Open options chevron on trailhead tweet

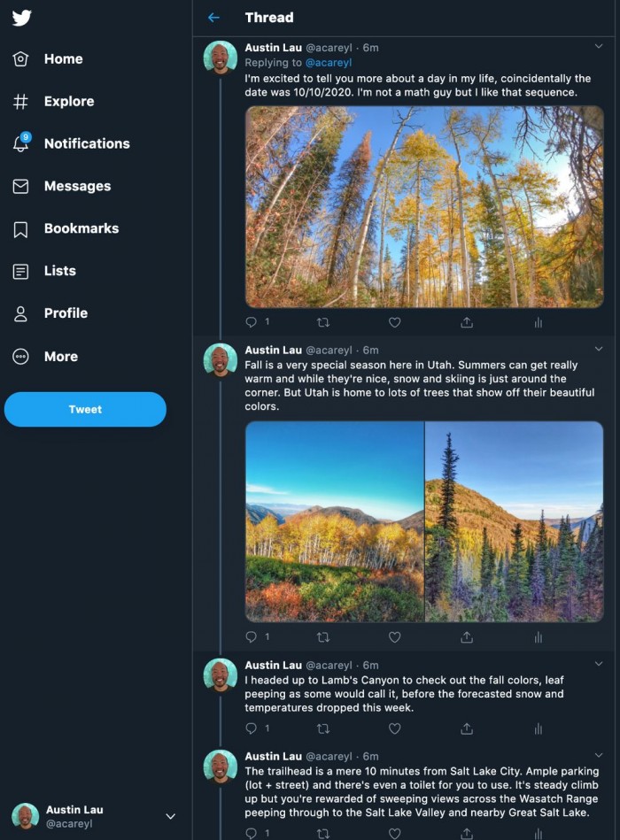coord(599,755)
